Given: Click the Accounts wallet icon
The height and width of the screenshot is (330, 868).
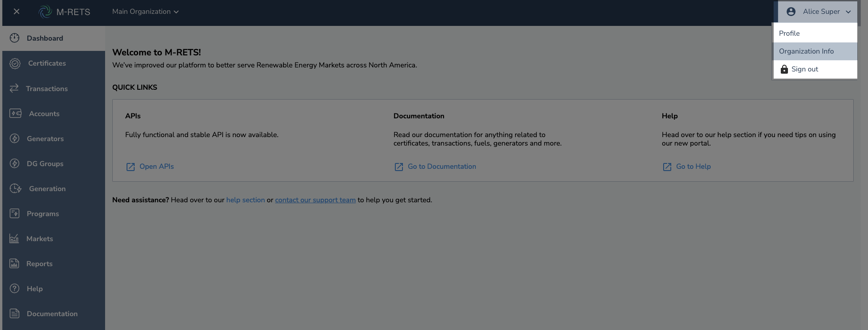Looking at the screenshot, I should (16, 113).
